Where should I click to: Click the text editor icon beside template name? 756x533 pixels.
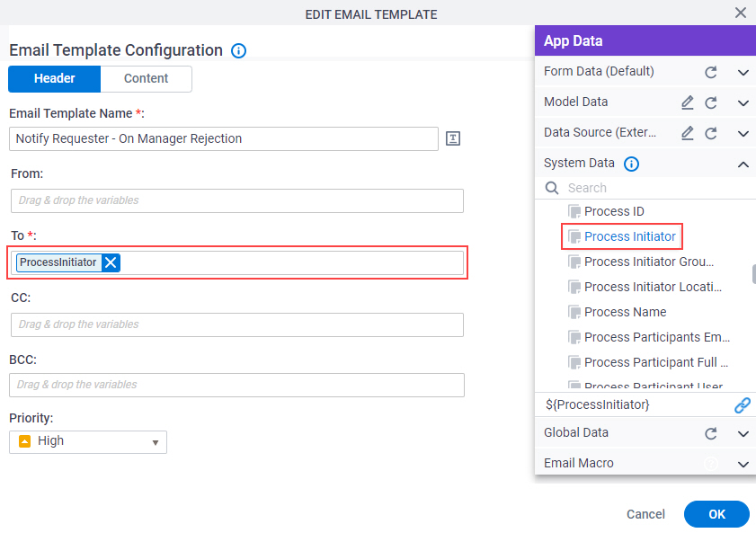click(x=453, y=138)
